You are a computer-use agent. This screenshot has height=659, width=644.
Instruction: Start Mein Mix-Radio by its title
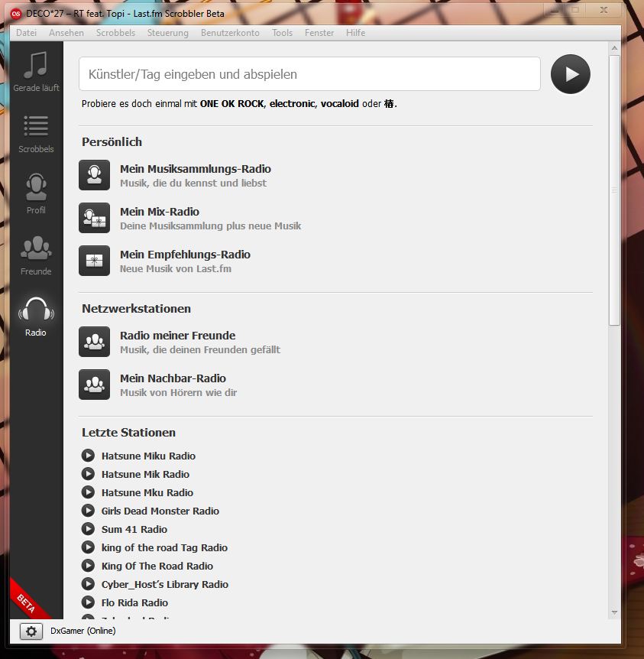[160, 212]
